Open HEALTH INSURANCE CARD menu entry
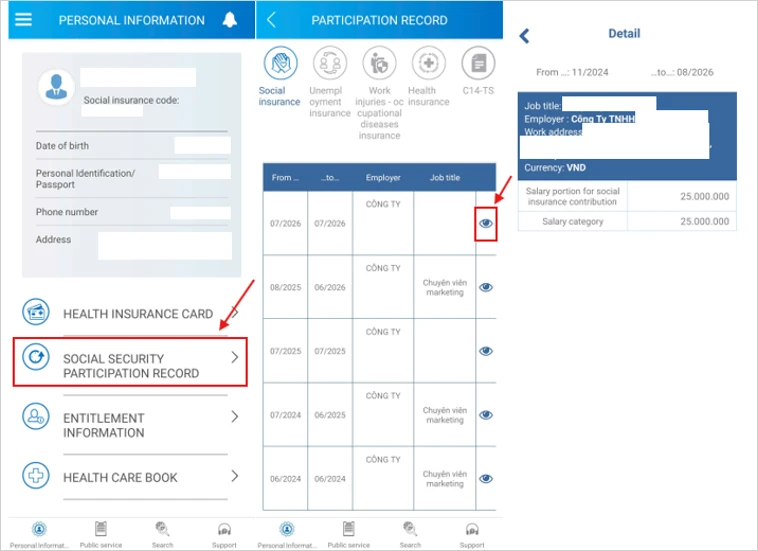This screenshot has height=551, width=758. 131,312
